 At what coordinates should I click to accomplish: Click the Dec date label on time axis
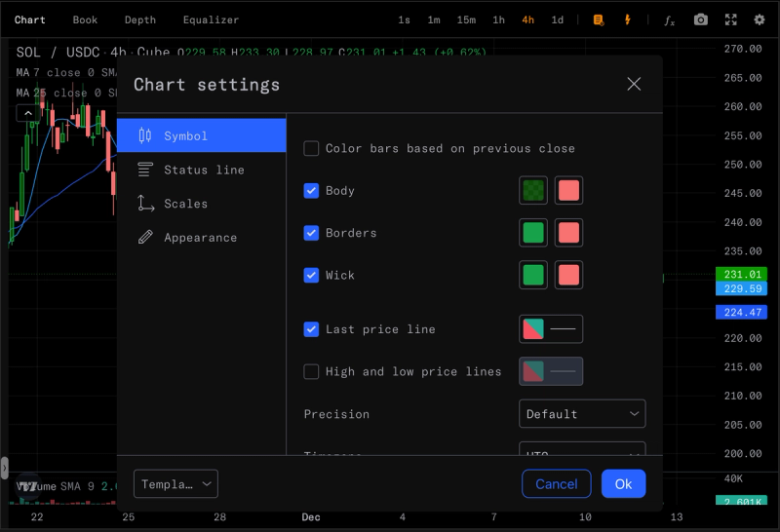coord(311,517)
